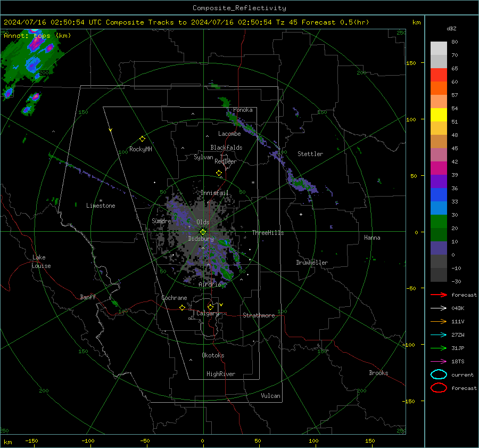The height and width of the screenshot is (448, 479).
Task: Click the ThreeHills city label
Action: point(268,233)
